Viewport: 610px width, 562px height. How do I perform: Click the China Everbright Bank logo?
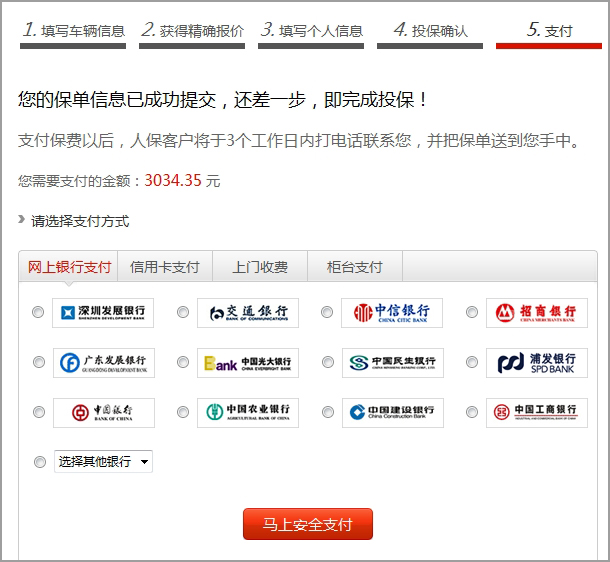coord(248,363)
